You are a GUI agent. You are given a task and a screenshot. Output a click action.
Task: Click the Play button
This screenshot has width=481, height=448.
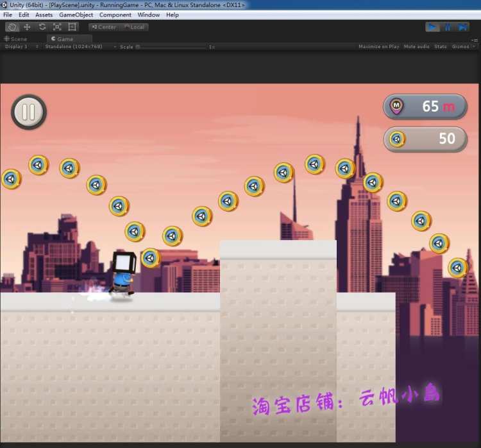click(x=432, y=27)
